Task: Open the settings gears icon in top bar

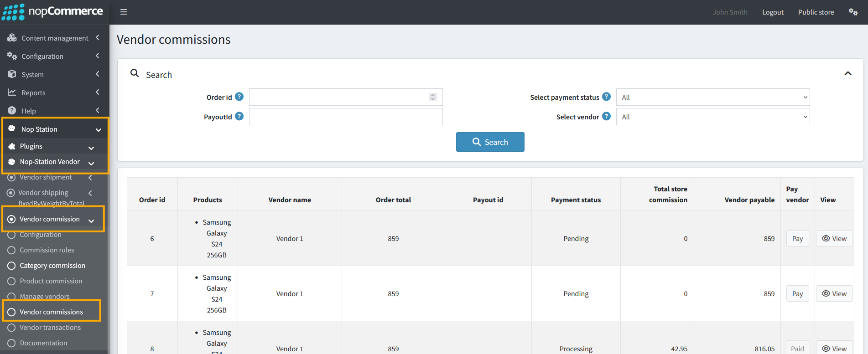Action: click(x=853, y=12)
